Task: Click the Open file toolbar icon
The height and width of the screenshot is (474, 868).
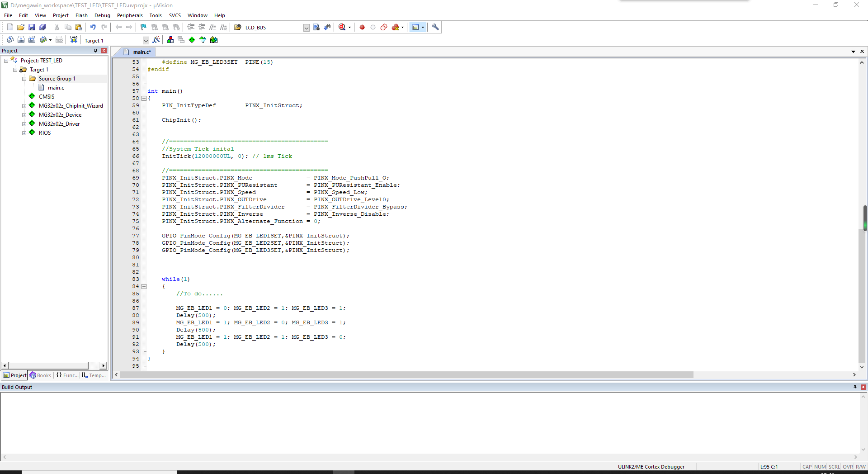Action: click(x=21, y=27)
